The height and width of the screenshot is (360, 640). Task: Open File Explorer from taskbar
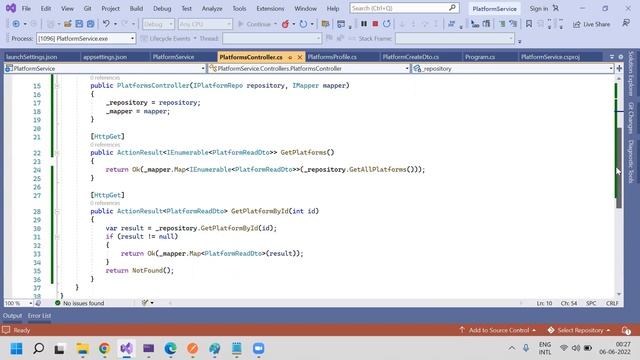[82, 349]
